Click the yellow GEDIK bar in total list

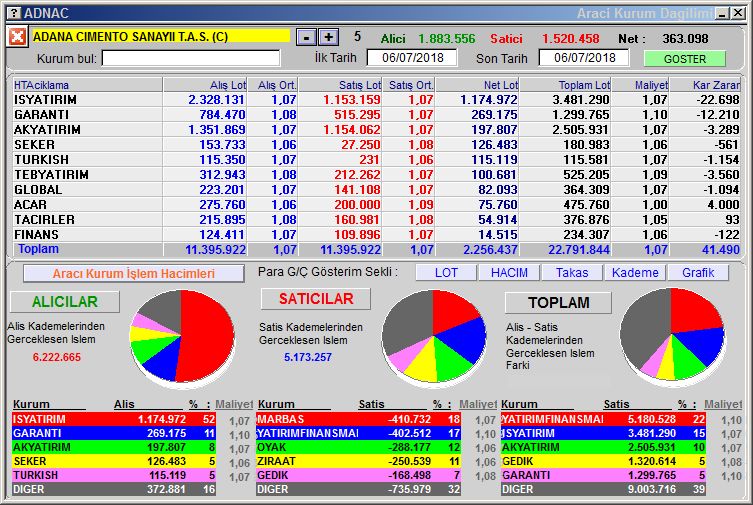point(603,461)
